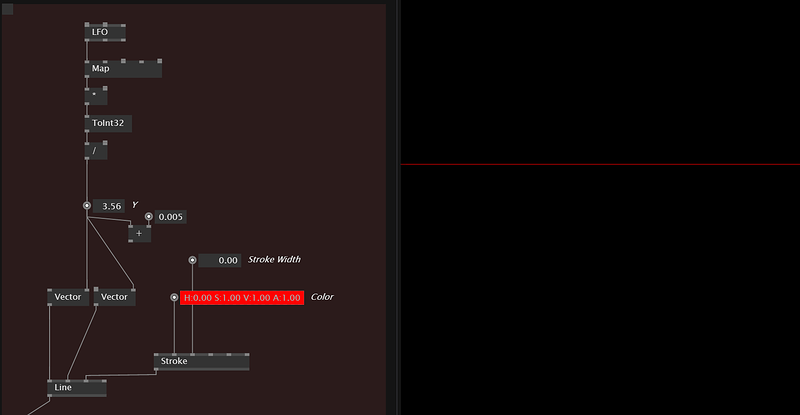Open the red Color swatch
800x415 pixels.
242,297
